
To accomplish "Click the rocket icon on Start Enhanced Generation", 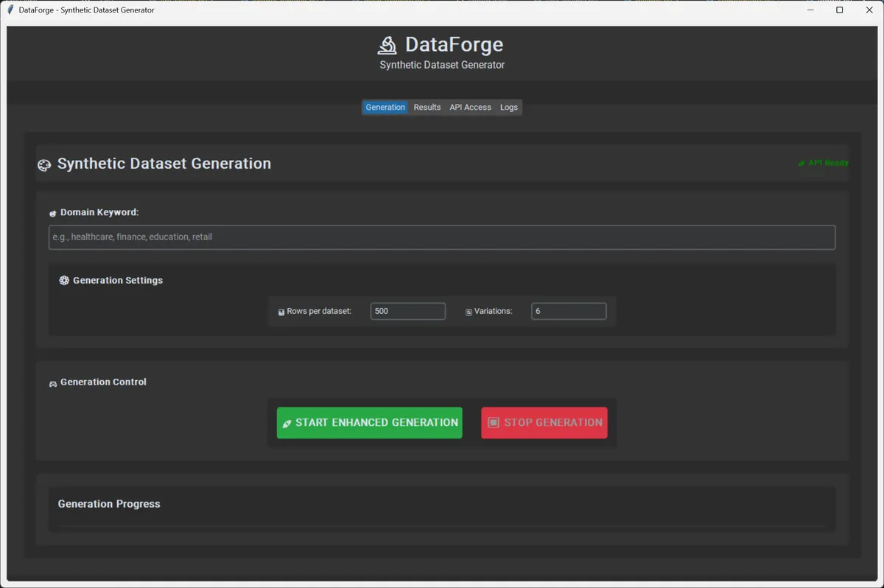I will point(287,424).
